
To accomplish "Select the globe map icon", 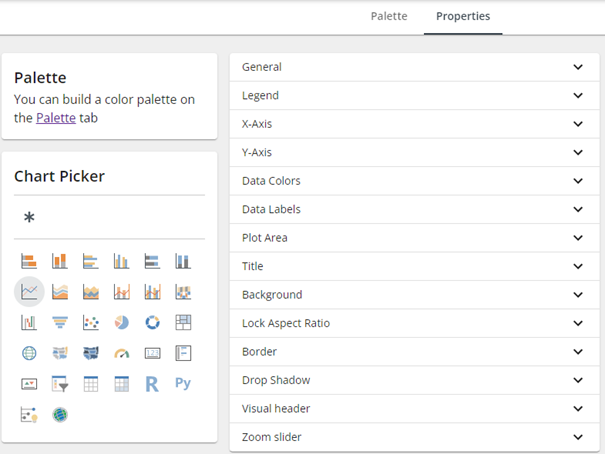I will pos(29,353).
